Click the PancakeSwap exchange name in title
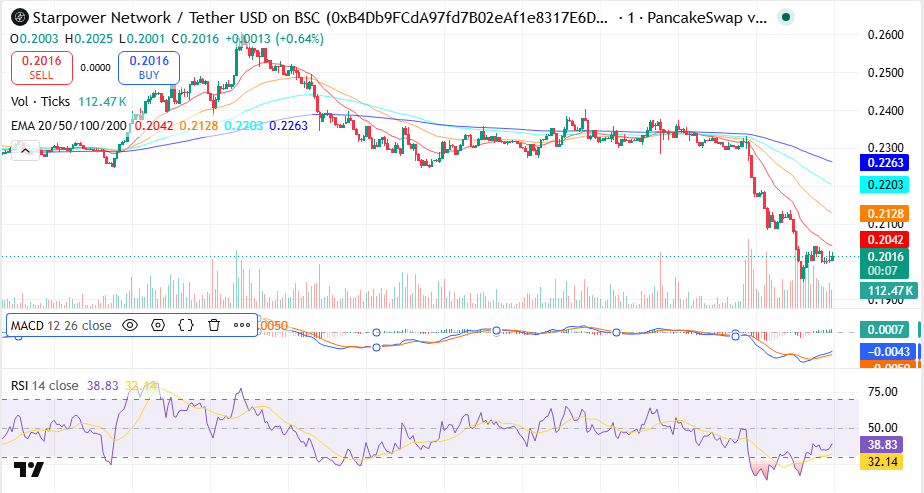The width and height of the screenshot is (924, 493). click(707, 18)
